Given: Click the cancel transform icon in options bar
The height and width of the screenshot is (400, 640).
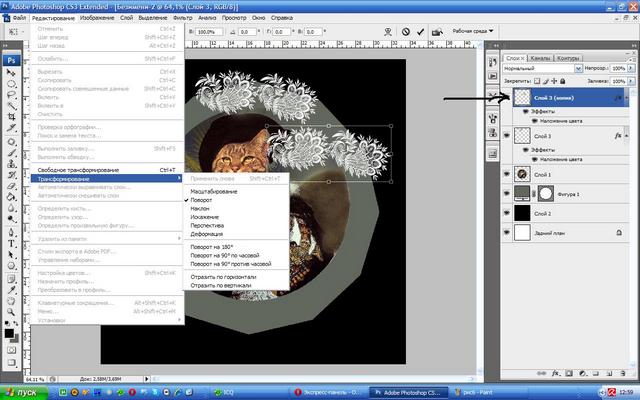Looking at the screenshot, I should point(406,32).
